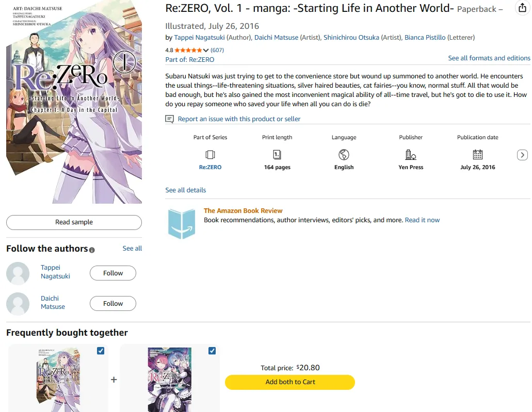Screen dimensions: 532x412
Task: Open See all formats and editions
Action: tap(489, 58)
